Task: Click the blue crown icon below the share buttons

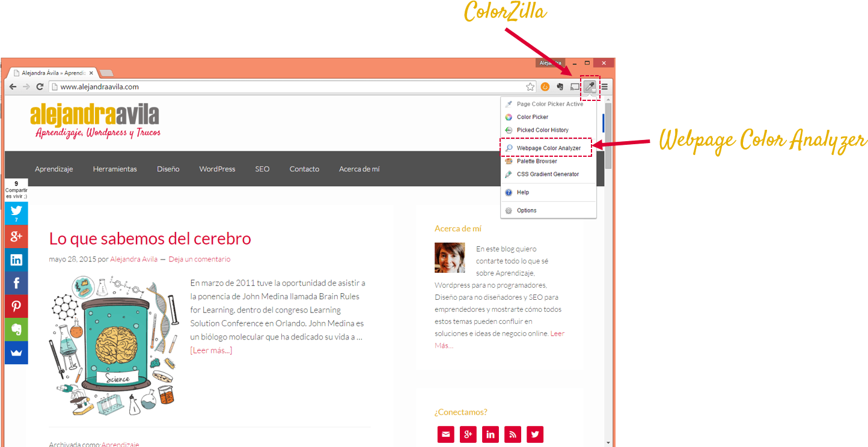Action: [16, 353]
